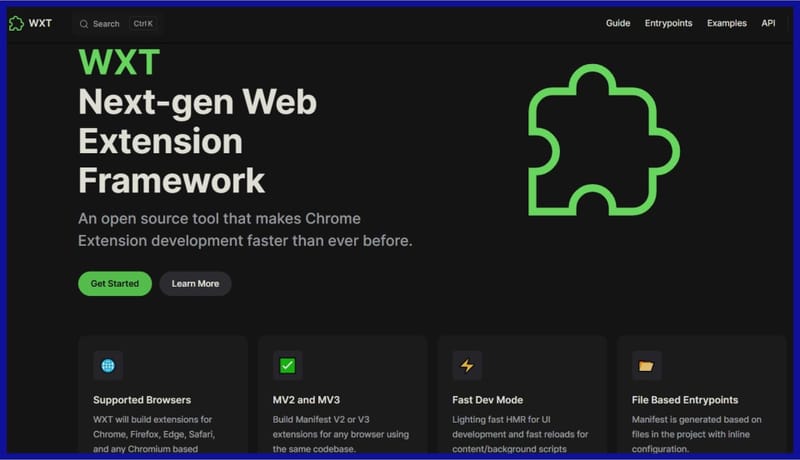Open the API navigation item
800x460 pixels.
(768, 23)
